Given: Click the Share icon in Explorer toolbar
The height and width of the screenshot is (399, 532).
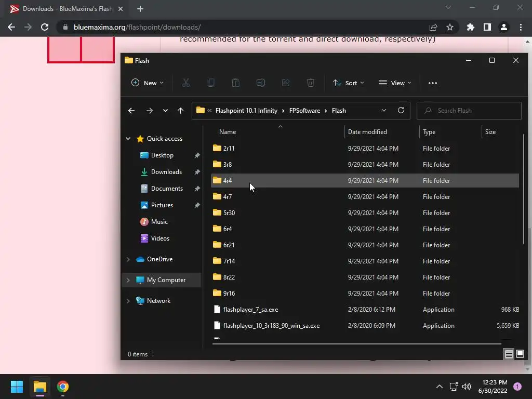Looking at the screenshot, I should 286,83.
